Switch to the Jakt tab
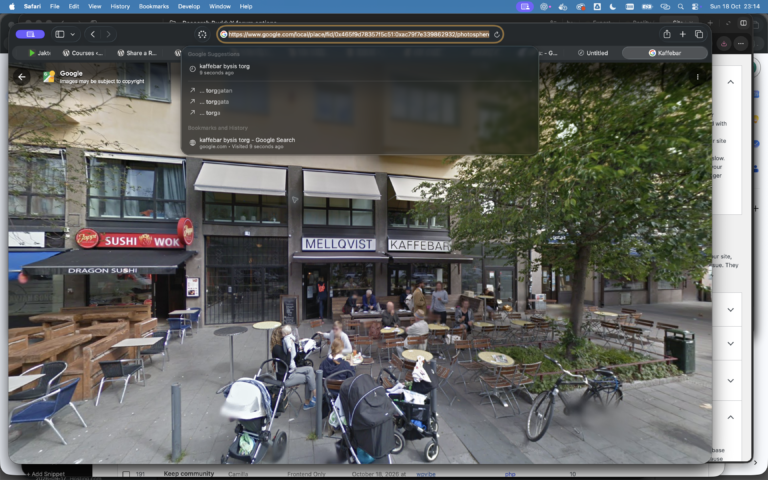768x480 pixels. pyautogui.click(x=39, y=53)
